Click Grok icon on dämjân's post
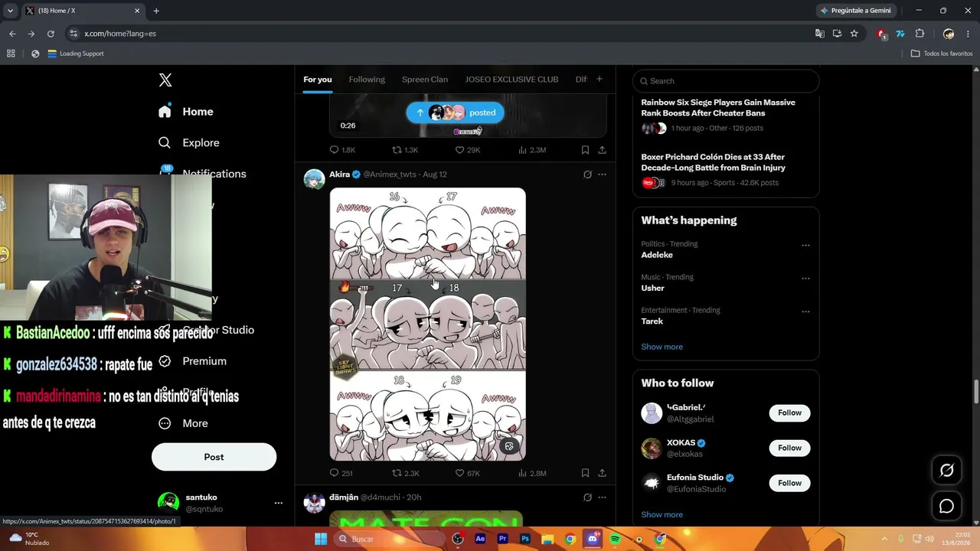This screenshot has width=980, height=551. click(587, 497)
